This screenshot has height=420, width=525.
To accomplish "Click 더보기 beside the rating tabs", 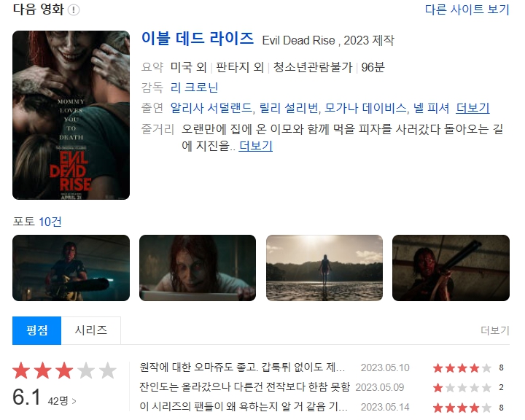I will pos(495,330).
